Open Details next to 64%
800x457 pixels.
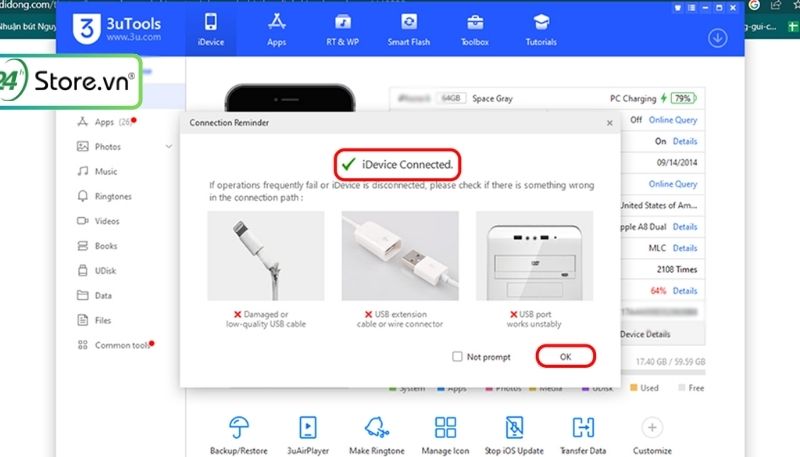(x=685, y=291)
